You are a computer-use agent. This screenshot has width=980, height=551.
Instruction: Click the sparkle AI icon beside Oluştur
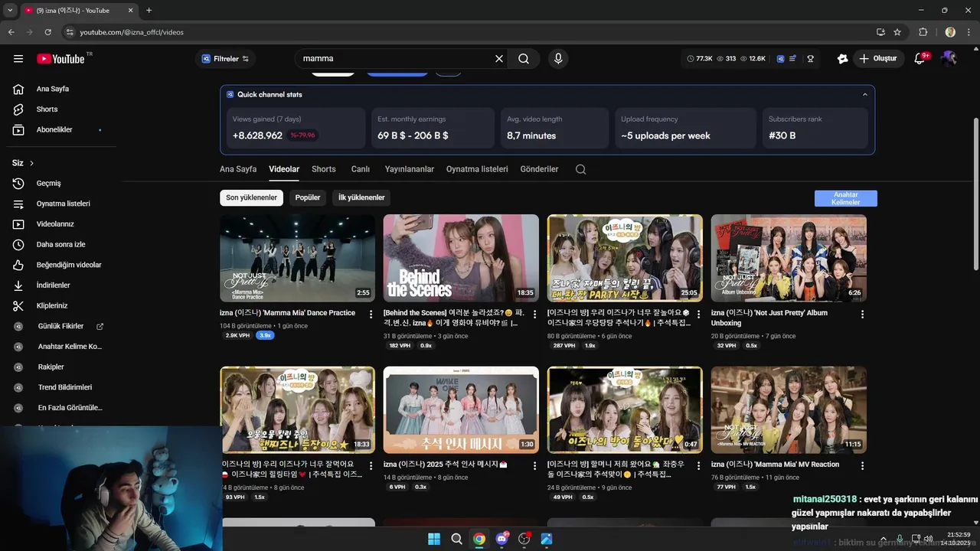[x=843, y=59]
